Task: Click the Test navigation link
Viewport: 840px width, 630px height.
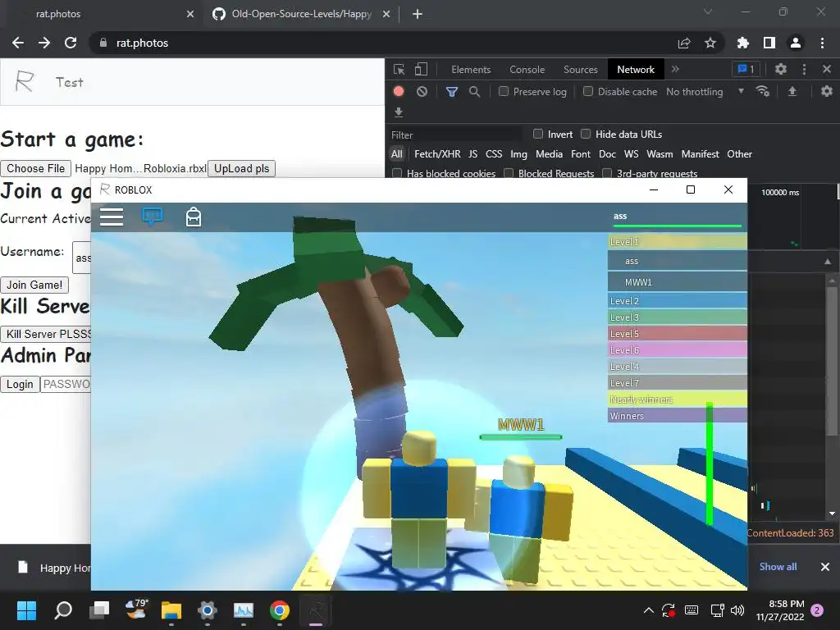Action: [x=70, y=82]
